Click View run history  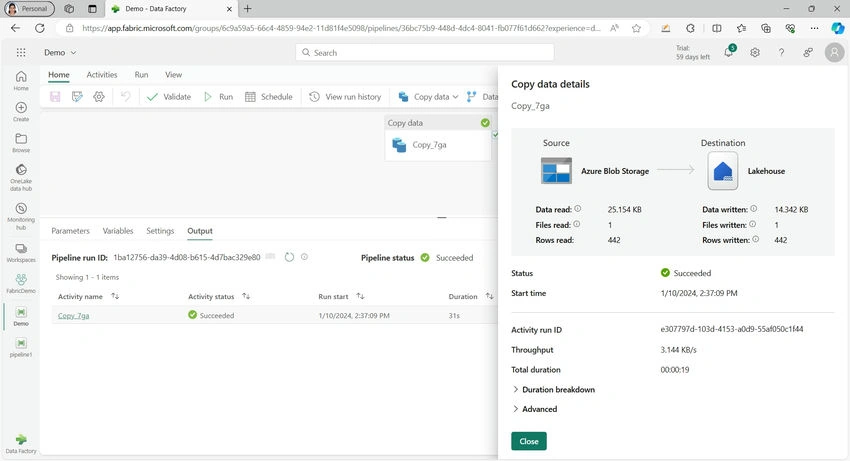pyautogui.click(x=345, y=97)
